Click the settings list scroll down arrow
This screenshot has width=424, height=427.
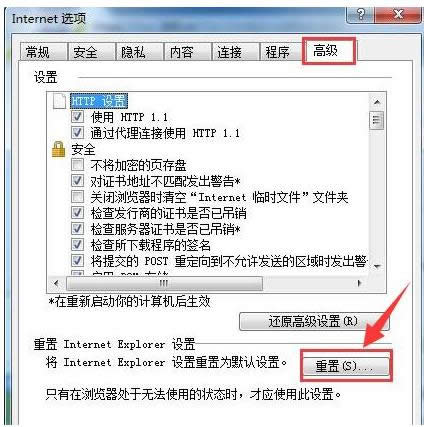tap(377, 266)
